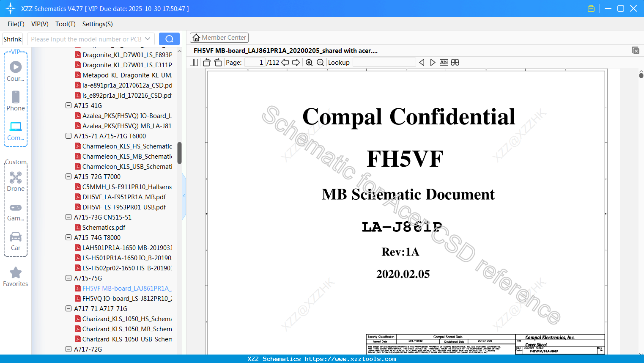Screen dimensions: 644x363
Task: Open LAH501PR1A-1650 MB file
Action: tap(123, 247)
